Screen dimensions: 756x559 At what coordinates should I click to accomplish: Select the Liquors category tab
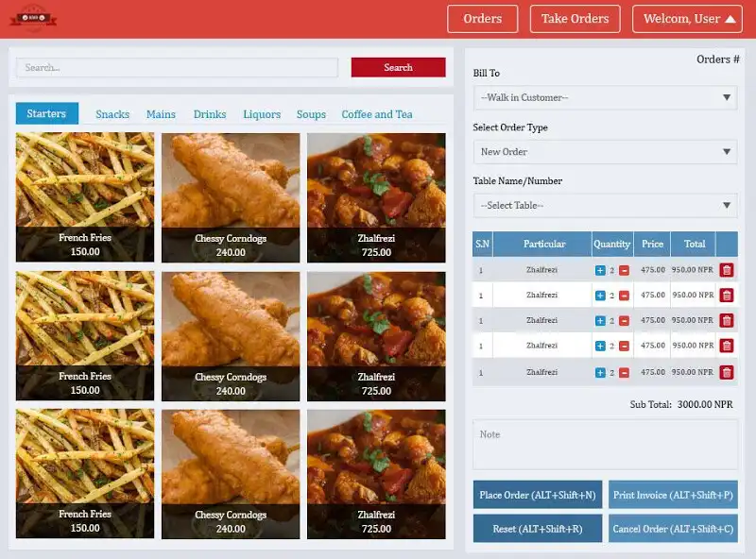262,114
